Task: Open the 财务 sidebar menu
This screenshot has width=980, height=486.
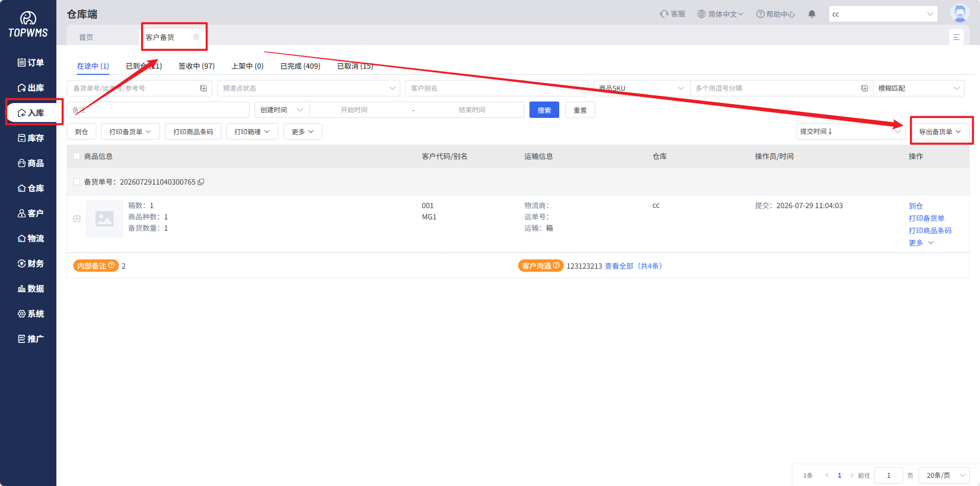Action: tap(31, 264)
